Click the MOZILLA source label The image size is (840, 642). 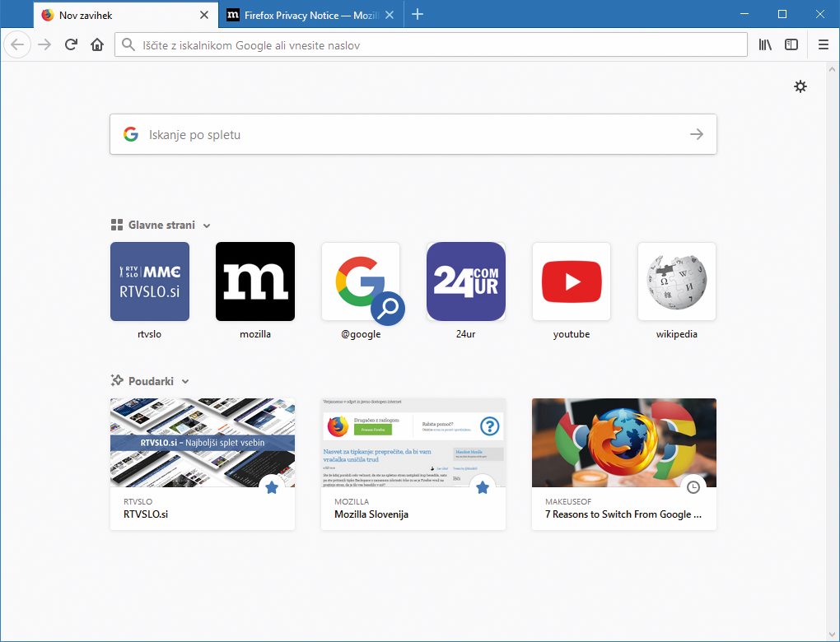[352, 502]
